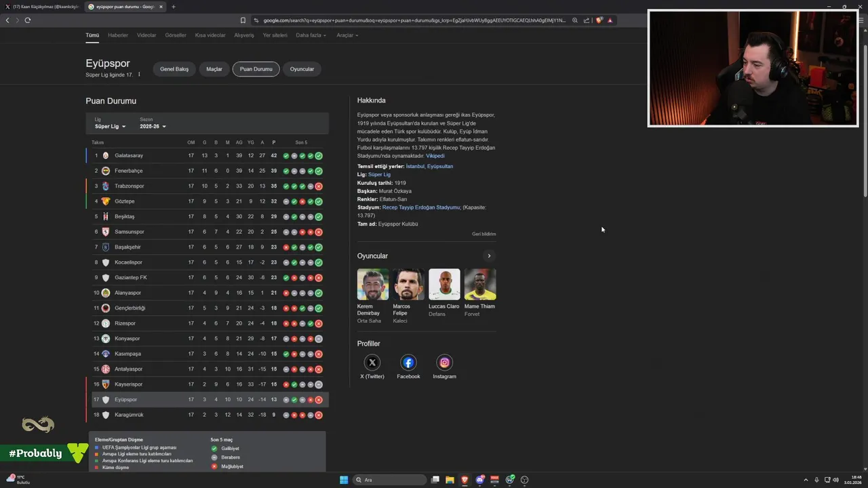
Task: Click the Galatasaray row in standings
Action: (x=208, y=156)
